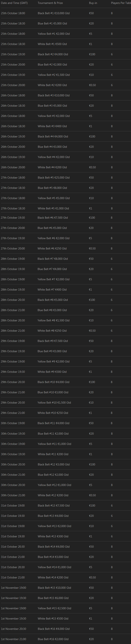The width and height of the screenshot is (131, 644).
Task: Select Black Belt #13 €7,500 Gtd row
Action: tap(65, 506)
